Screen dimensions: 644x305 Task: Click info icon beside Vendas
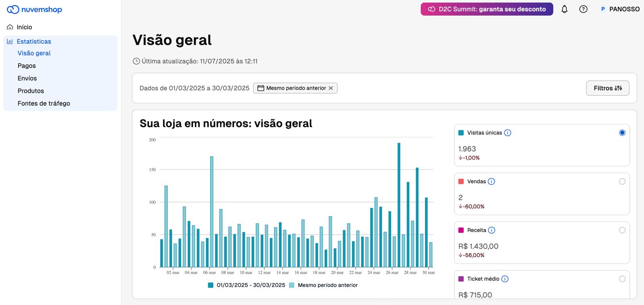point(491,182)
